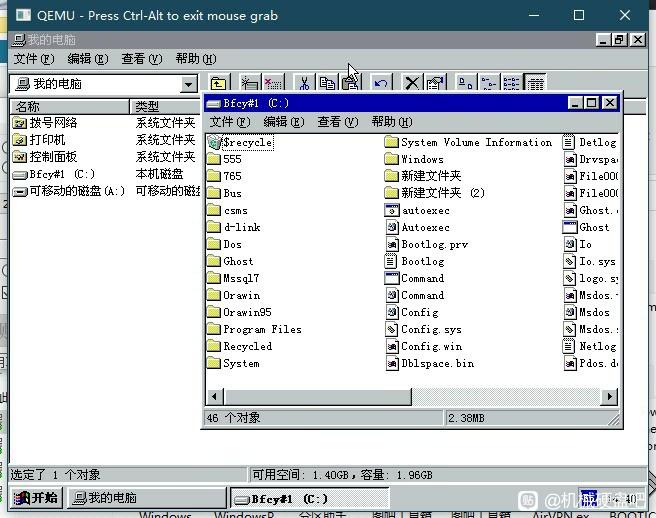Viewport: 656px width, 518px height.
Task: Click the horizontal scrollbar right arrow
Action: coord(609,397)
